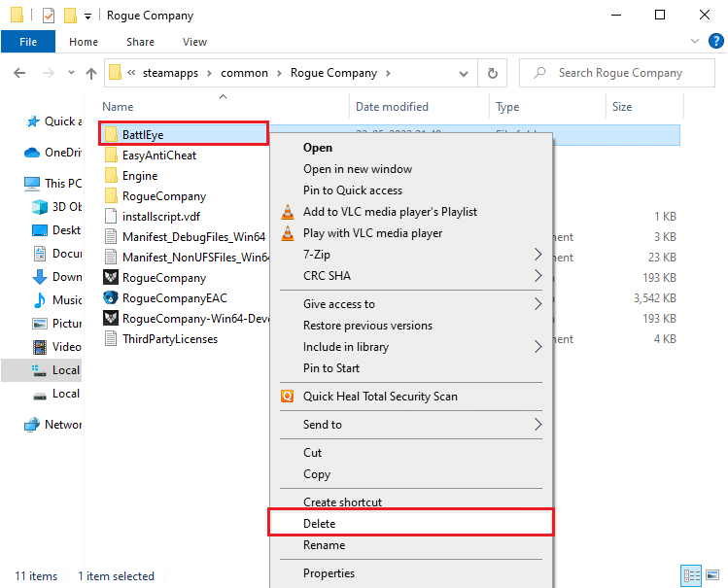
Task: Open recent locations dropdown arrow
Action: (x=71, y=72)
